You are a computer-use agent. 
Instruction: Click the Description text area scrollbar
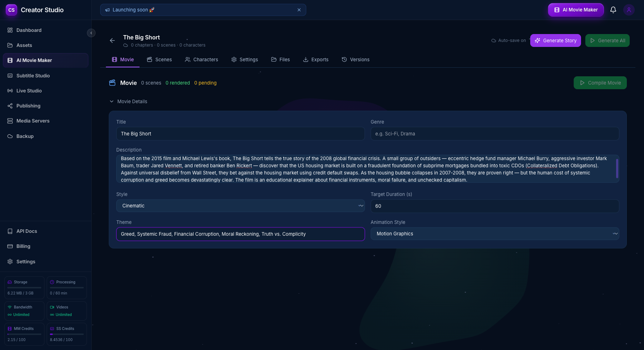pyautogui.click(x=617, y=168)
